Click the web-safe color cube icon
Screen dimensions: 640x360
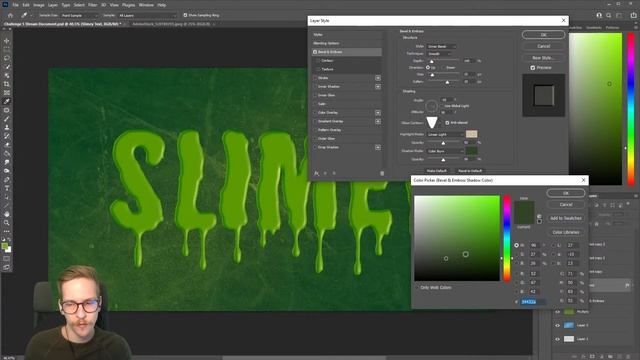pyautogui.click(x=539, y=216)
